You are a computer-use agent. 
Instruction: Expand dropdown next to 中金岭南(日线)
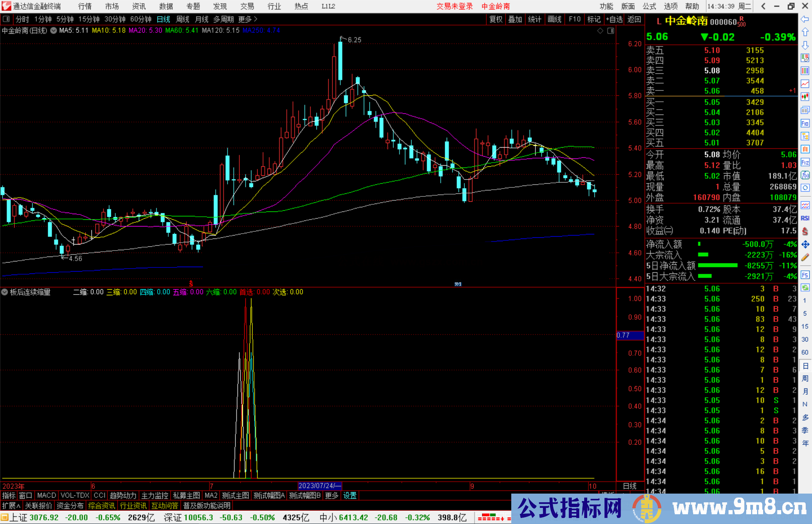(54, 30)
